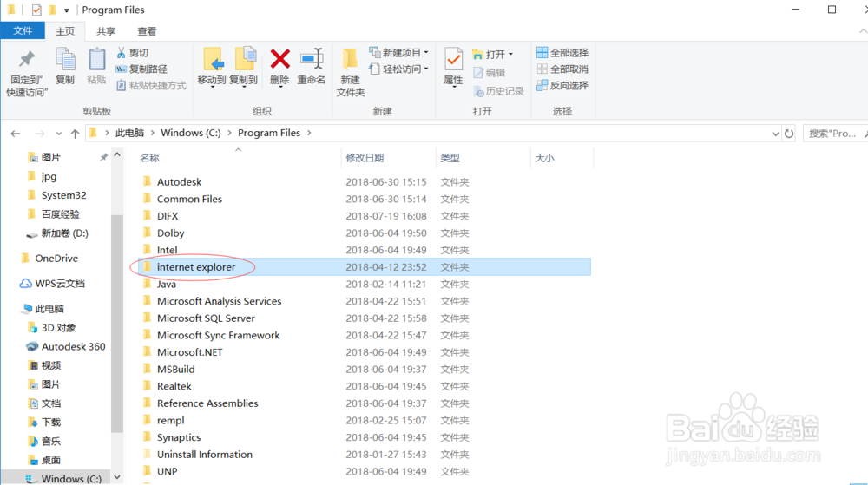Viewport: 868px width, 485px height.
Task: Click the Edit (编辑) ribbon item
Action: (x=489, y=72)
